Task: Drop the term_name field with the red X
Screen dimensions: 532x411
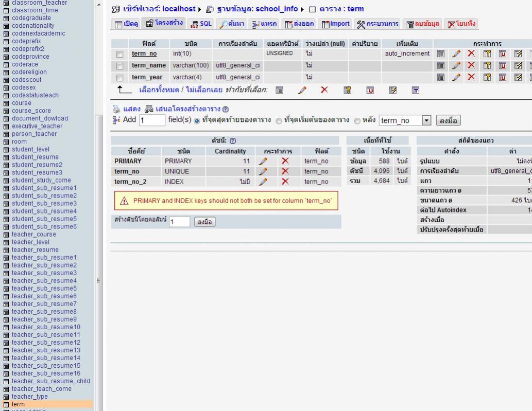Action: (471, 65)
